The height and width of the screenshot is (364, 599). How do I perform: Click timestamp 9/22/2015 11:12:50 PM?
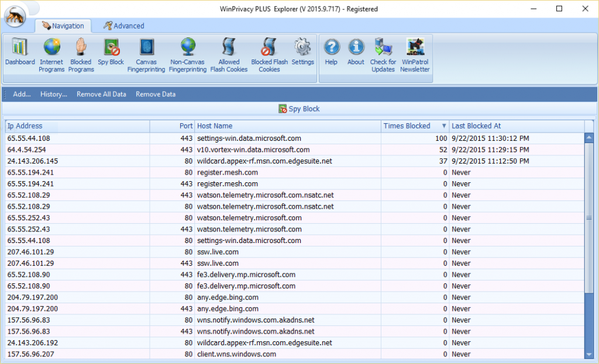pos(490,161)
